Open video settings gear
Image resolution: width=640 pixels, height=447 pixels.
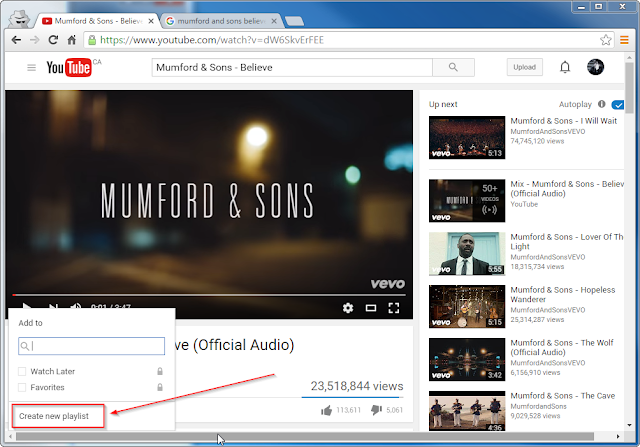point(348,308)
